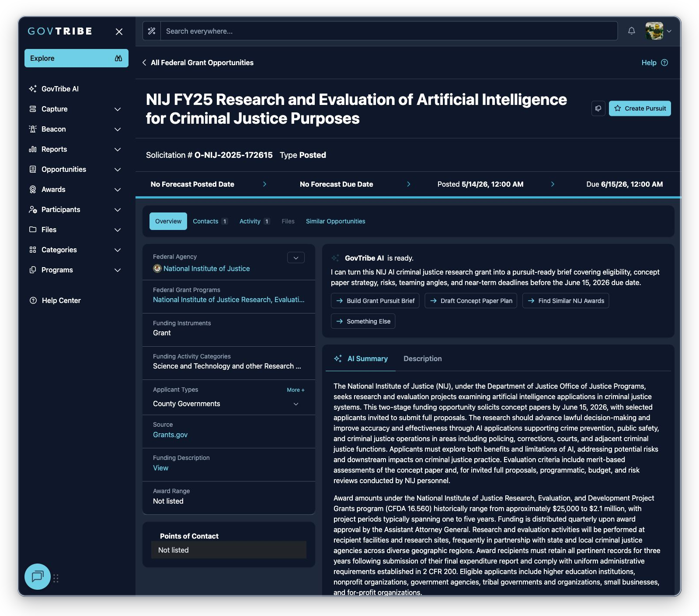Image resolution: width=699 pixels, height=616 pixels.
Task: Open the National Institute of Justice link
Action: 207,268
